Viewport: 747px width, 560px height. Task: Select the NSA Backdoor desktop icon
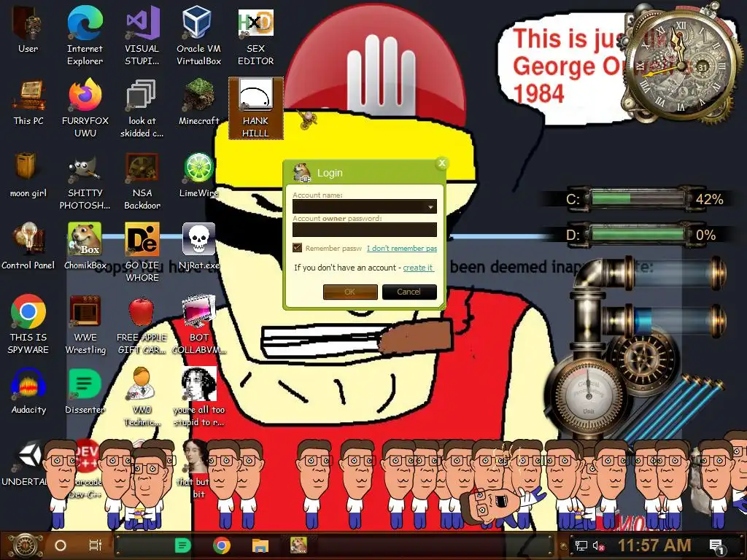[x=142, y=181]
